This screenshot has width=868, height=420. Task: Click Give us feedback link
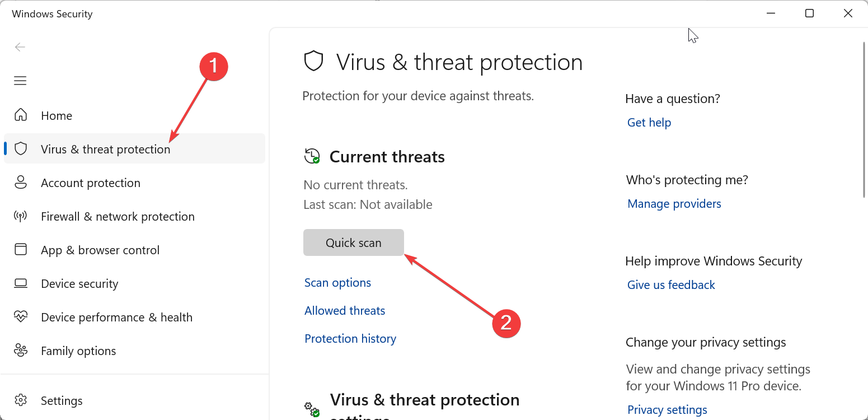(x=671, y=285)
